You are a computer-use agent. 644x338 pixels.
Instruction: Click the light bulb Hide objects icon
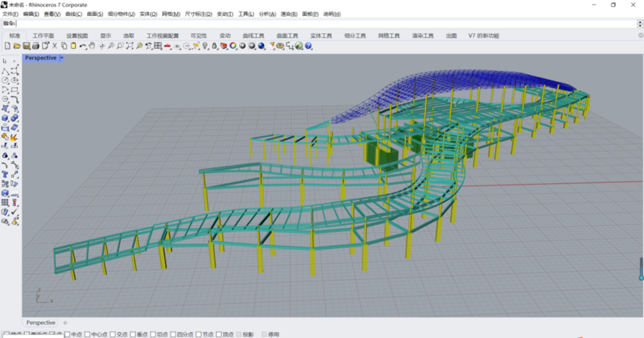tap(205, 46)
